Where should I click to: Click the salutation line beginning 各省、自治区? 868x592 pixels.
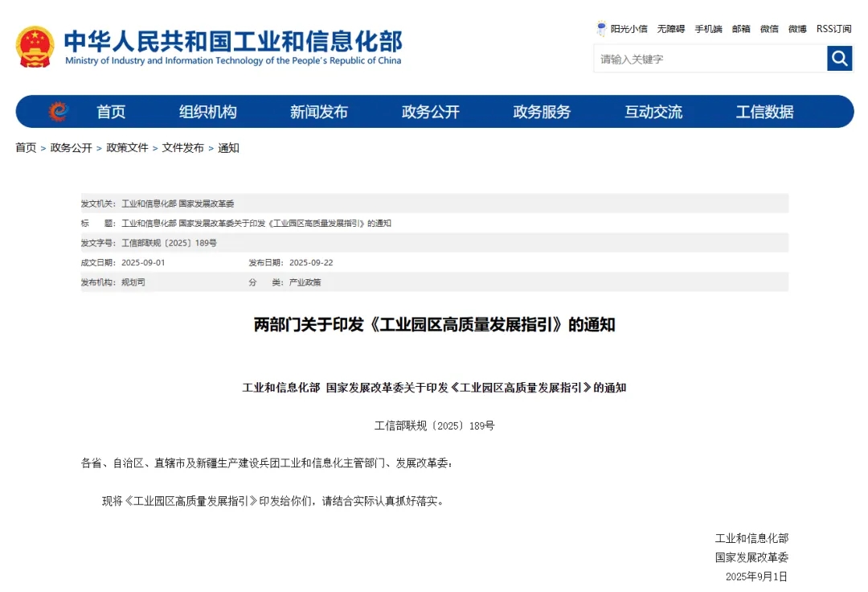tap(267, 463)
